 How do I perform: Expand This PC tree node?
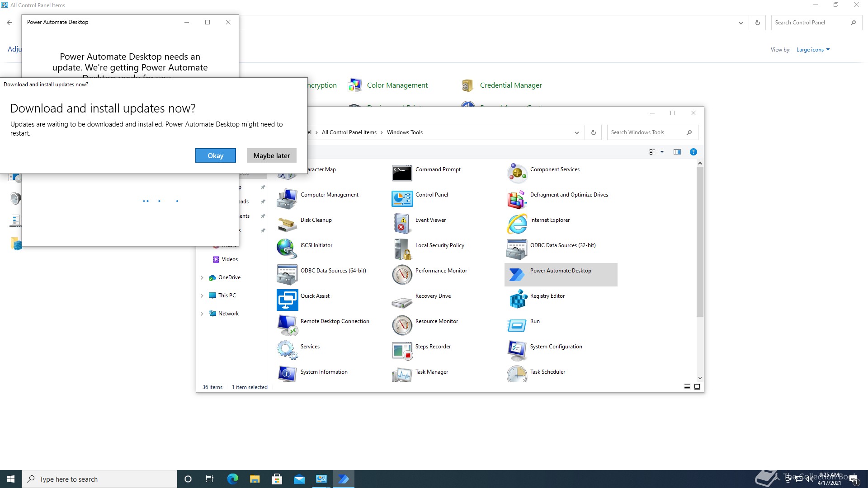[202, 296]
